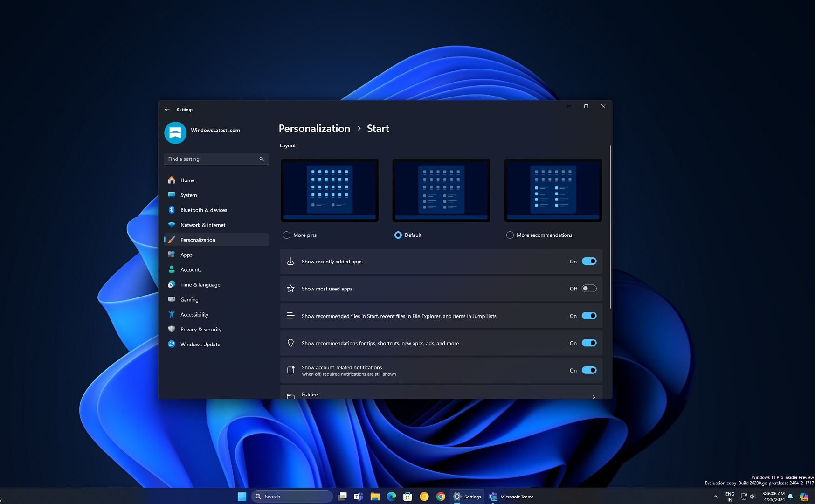This screenshot has width=815, height=504.
Task: Open the WindowsLatest .com account avatar
Action: pyautogui.click(x=175, y=133)
